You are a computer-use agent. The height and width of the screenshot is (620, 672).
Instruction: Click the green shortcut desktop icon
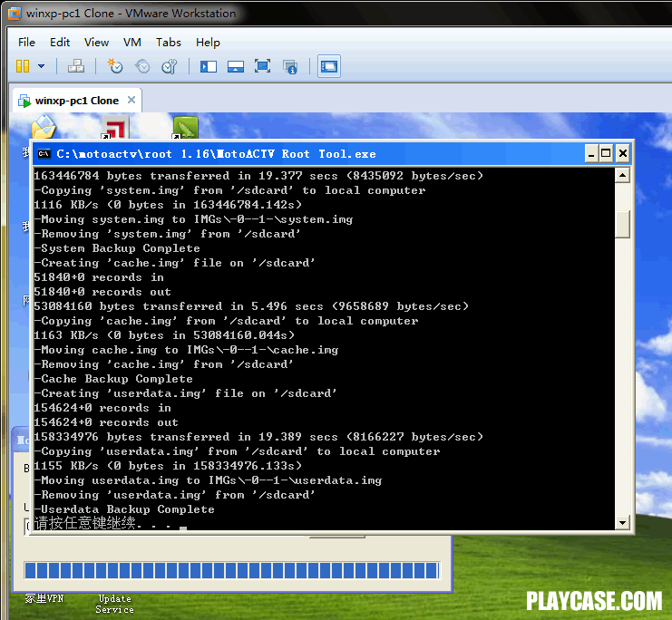pyautogui.click(x=186, y=127)
